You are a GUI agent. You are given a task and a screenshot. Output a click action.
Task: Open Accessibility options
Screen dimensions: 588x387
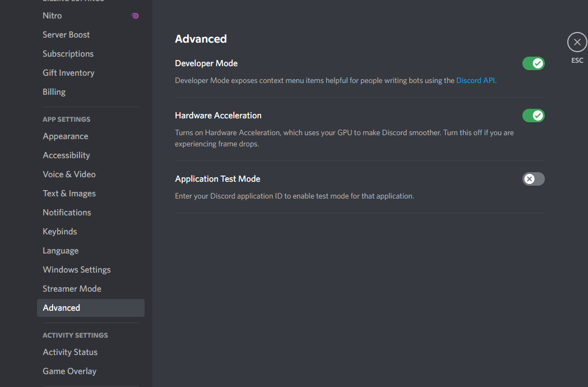[x=66, y=155]
